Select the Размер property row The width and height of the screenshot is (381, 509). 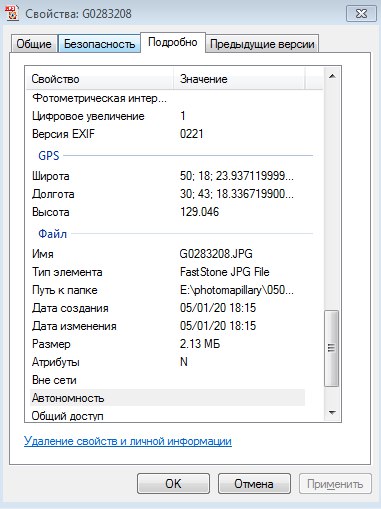167,344
